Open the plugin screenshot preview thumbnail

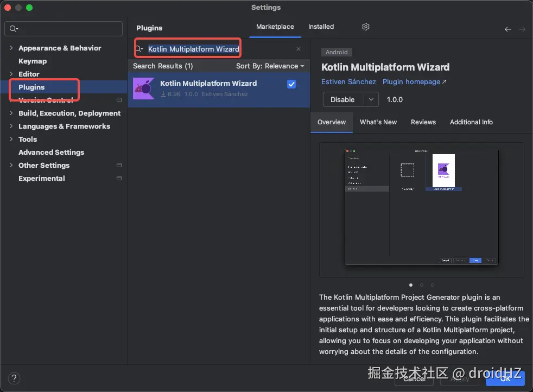pyautogui.click(x=422, y=207)
